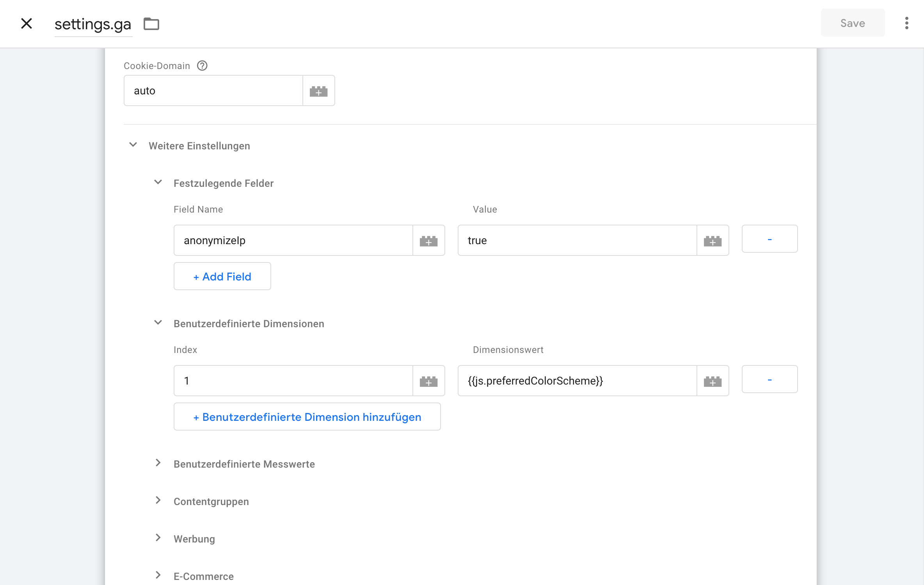The height and width of the screenshot is (585, 924).
Task: Collapse the Festzulegende Felder section
Action: coord(158,183)
